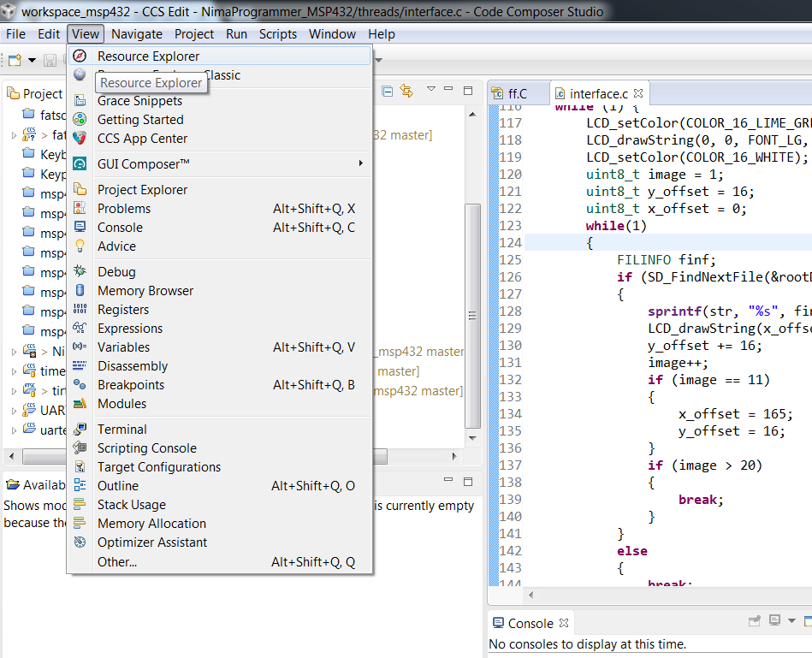Screen dimensions: 812x658
Task: Click Project Explorer horizontal scroll right arrow
Action: [454, 456]
